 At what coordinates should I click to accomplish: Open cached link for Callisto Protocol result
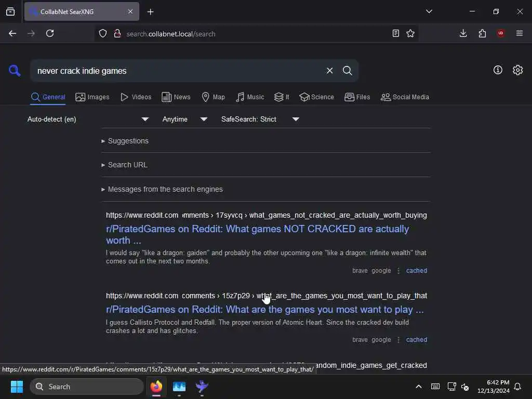[416, 340]
